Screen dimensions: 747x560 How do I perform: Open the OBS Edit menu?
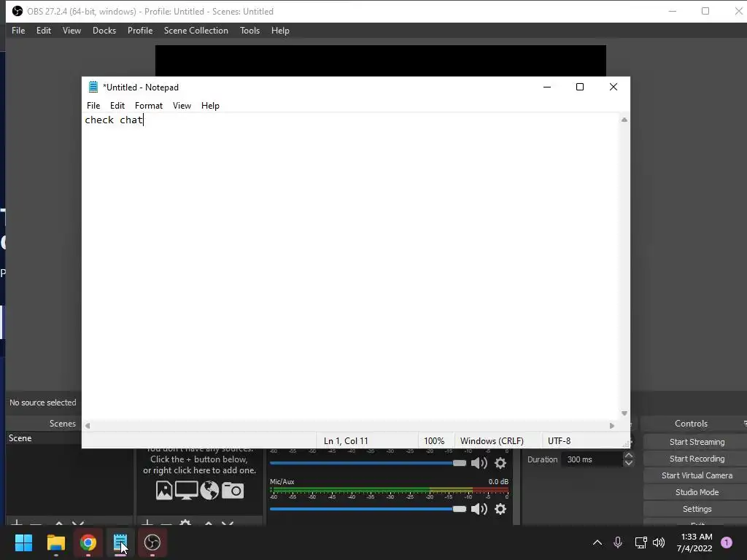click(x=43, y=31)
